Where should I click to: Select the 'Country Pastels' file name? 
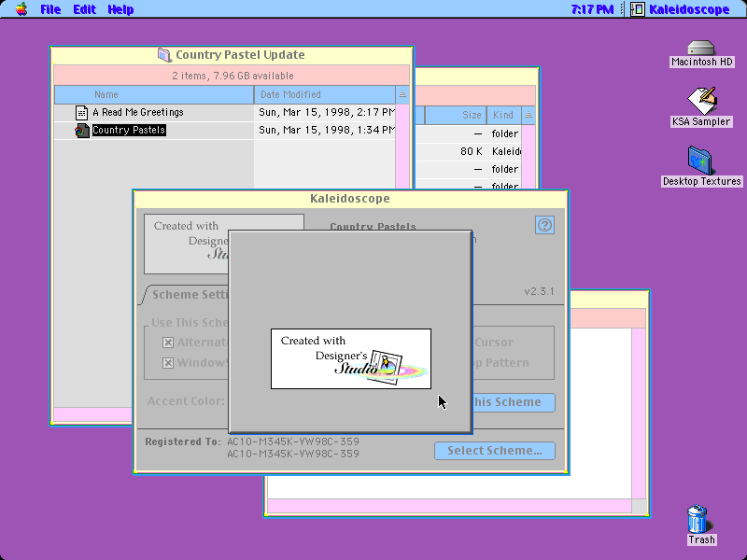click(x=129, y=130)
